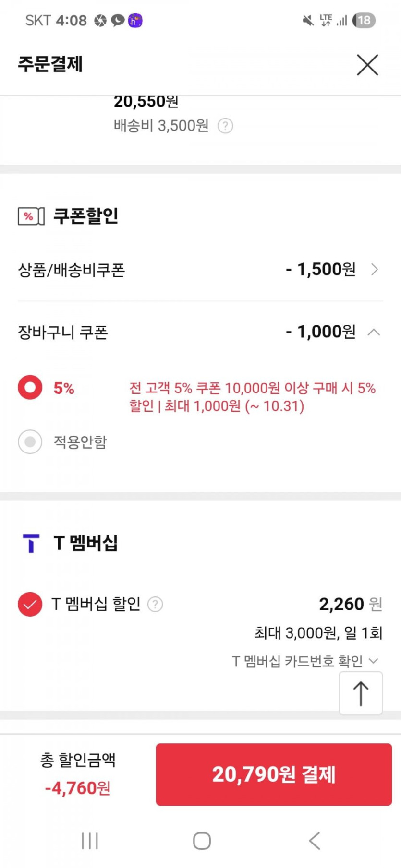This screenshot has width=401, height=868.
Task: Tap the T 멤버십 logo icon
Action: pyautogui.click(x=31, y=543)
